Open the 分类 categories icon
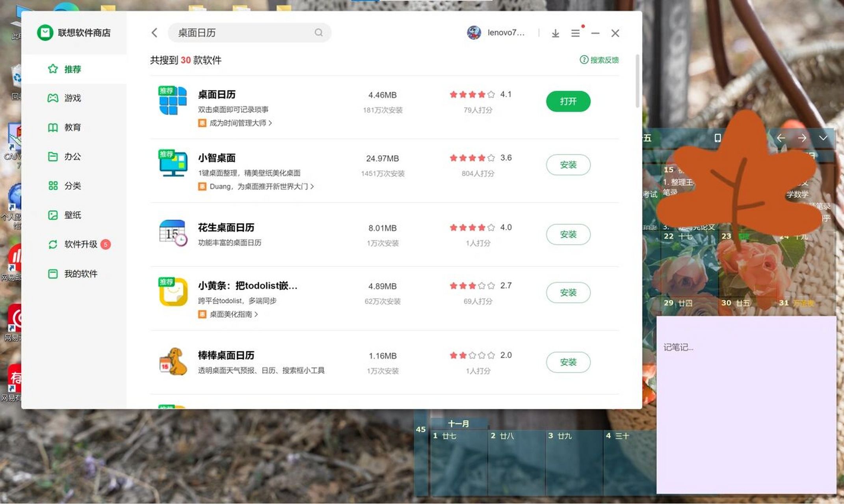Screen dimensions: 844x504 52,185
